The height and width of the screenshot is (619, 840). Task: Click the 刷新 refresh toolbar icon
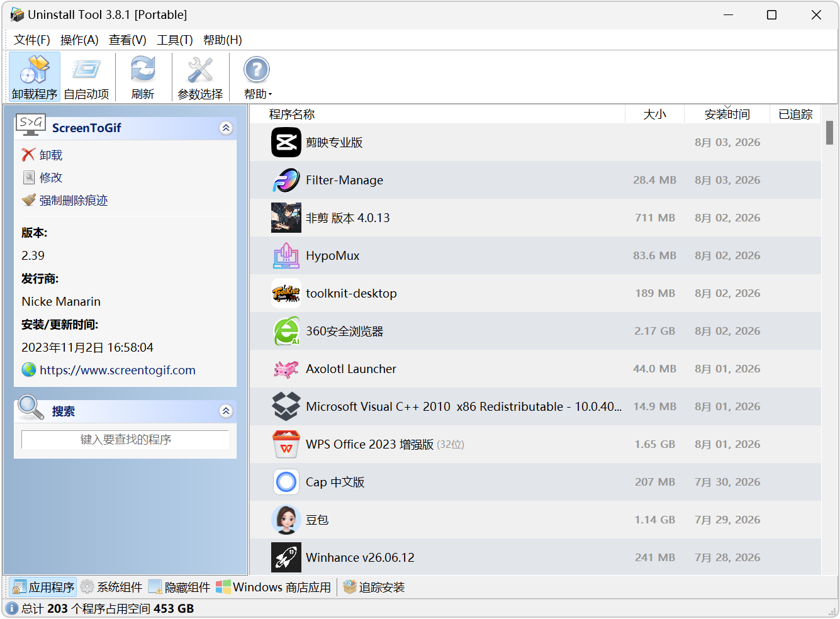point(143,77)
